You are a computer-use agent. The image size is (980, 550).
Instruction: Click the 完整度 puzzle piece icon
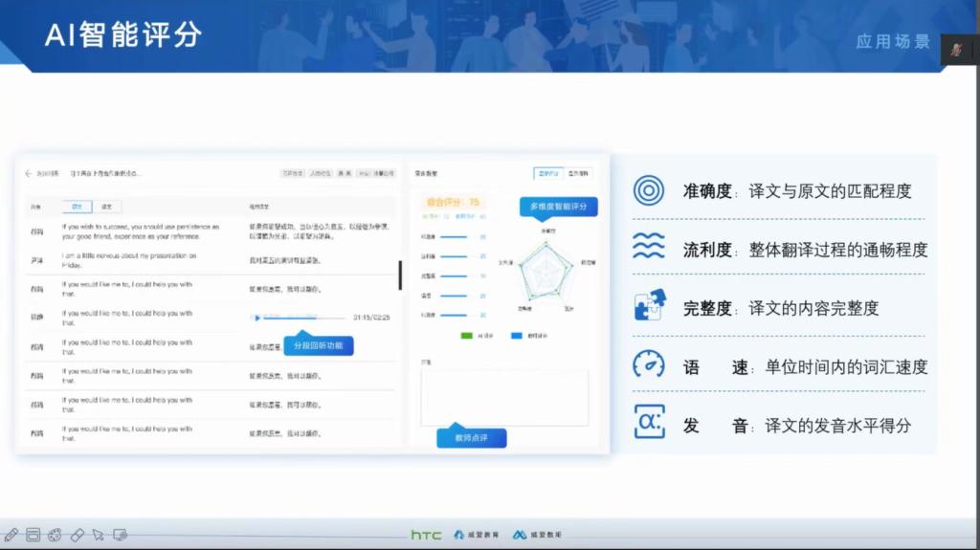[x=649, y=306]
